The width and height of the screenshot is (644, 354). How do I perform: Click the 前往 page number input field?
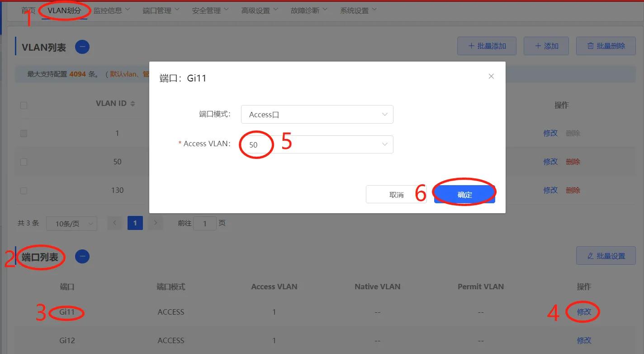[205, 223]
